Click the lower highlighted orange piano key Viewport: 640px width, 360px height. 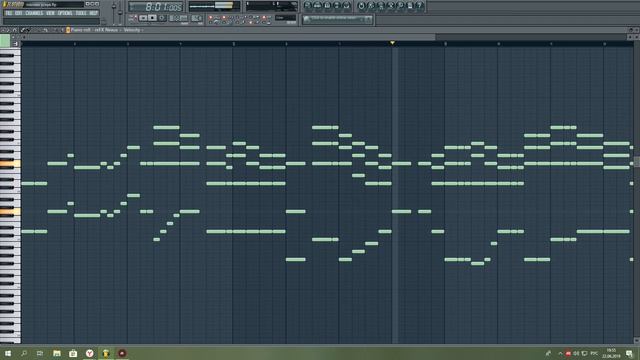[10, 211]
